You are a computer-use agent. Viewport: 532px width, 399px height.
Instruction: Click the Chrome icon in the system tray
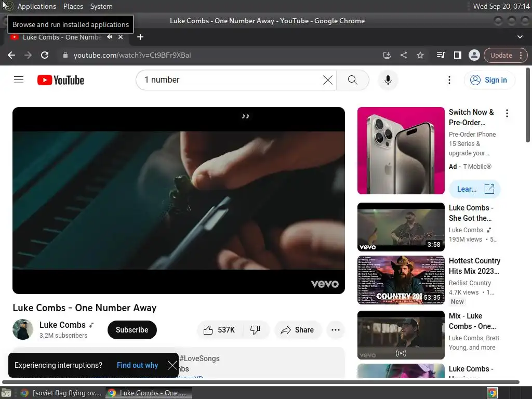click(x=492, y=393)
